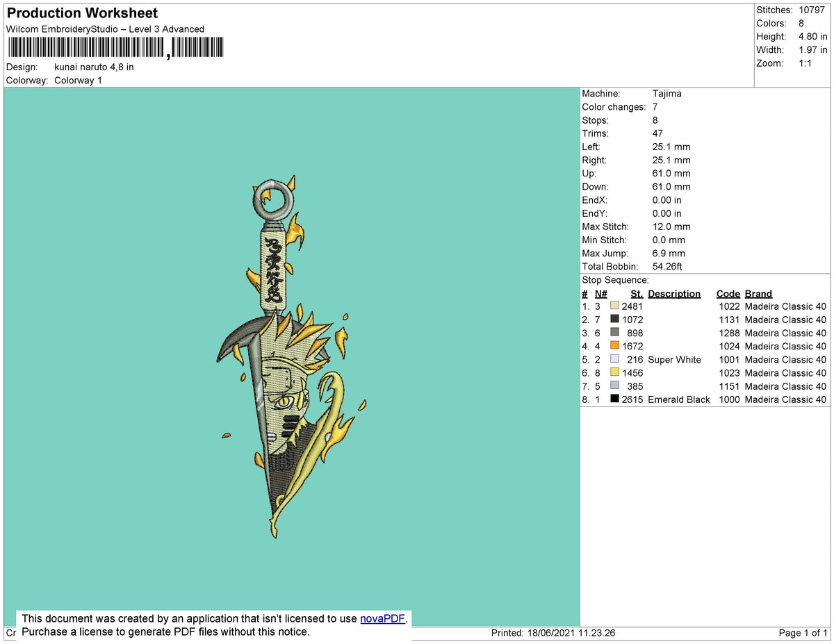Select the Color changes label
Screen dimensions: 834x644
pyautogui.click(x=614, y=107)
